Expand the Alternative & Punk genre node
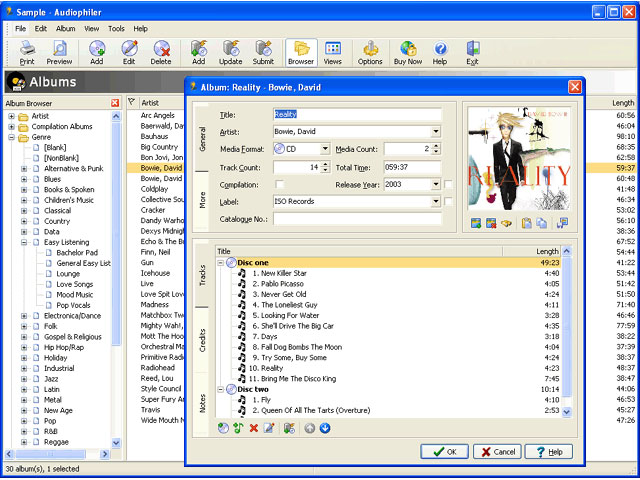640x480 pixels. [24, 169]
